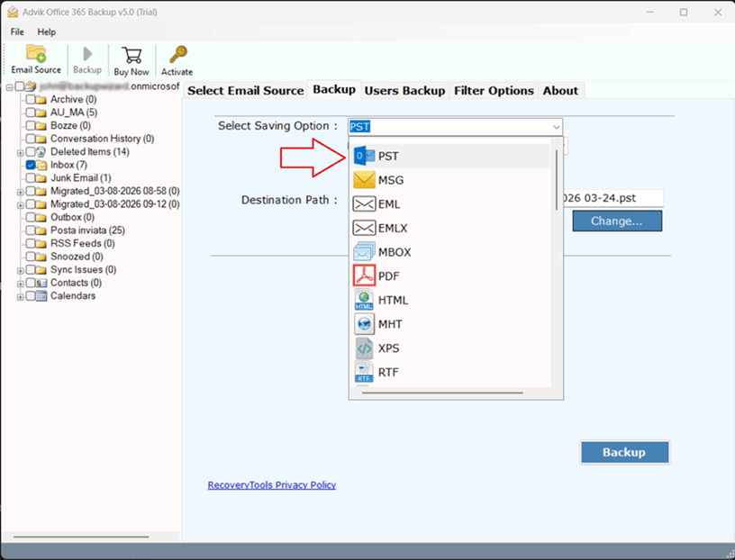Click the mailbox account root icon
Screen dimensions: 735x560
pos(31,86)
